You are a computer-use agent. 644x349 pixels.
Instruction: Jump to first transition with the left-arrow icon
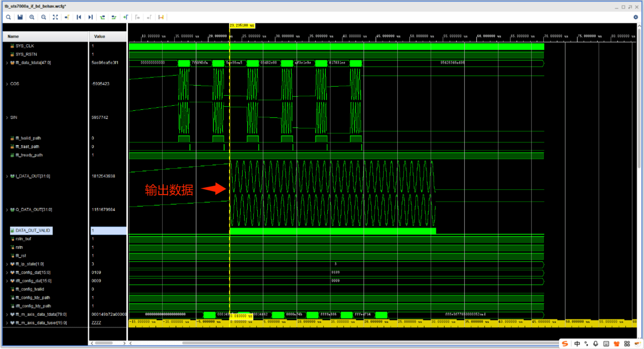[x=79, y=17]
